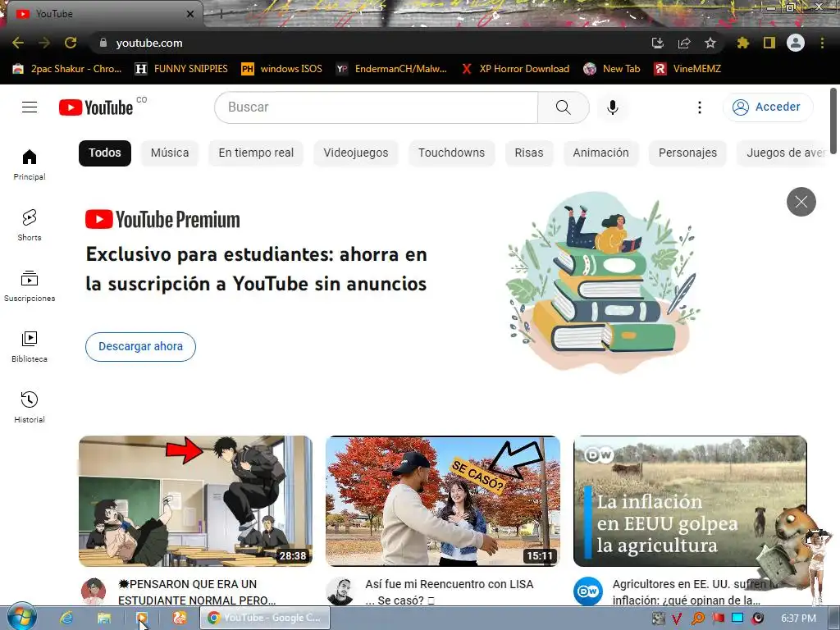Open the VineMEMZ bookmark

tap(688, 69)
